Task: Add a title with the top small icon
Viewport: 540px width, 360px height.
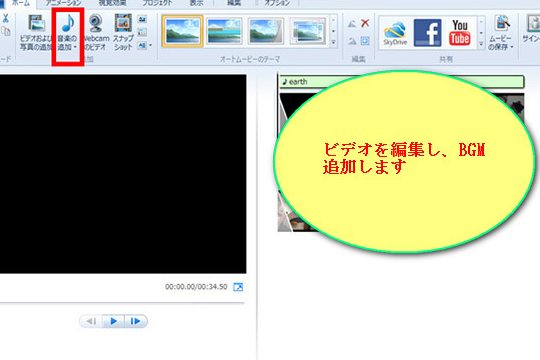Action: pos(142,19)
